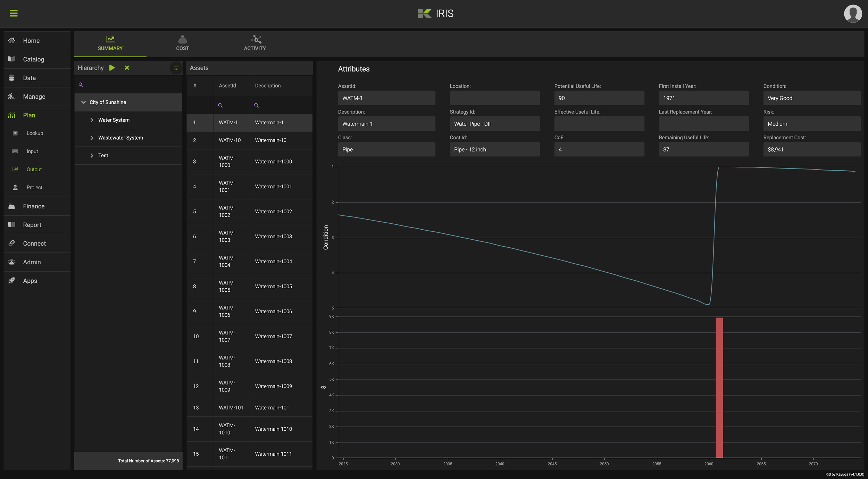Open the hamburger menu icon
868x479 pixels.
pyautogui.click(x=14, y=13)
